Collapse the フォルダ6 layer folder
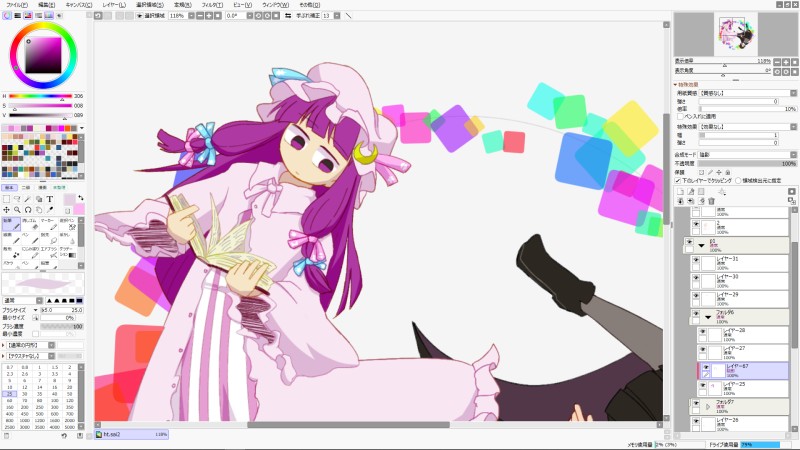This screenshot has width=800, height=450. [708, 317]
